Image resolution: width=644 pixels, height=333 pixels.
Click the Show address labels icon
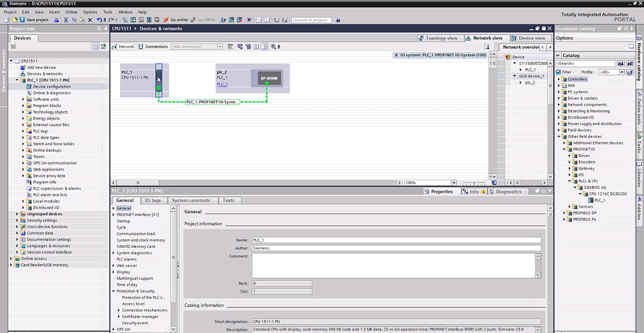pyautogui.click(x=239, y=47)
